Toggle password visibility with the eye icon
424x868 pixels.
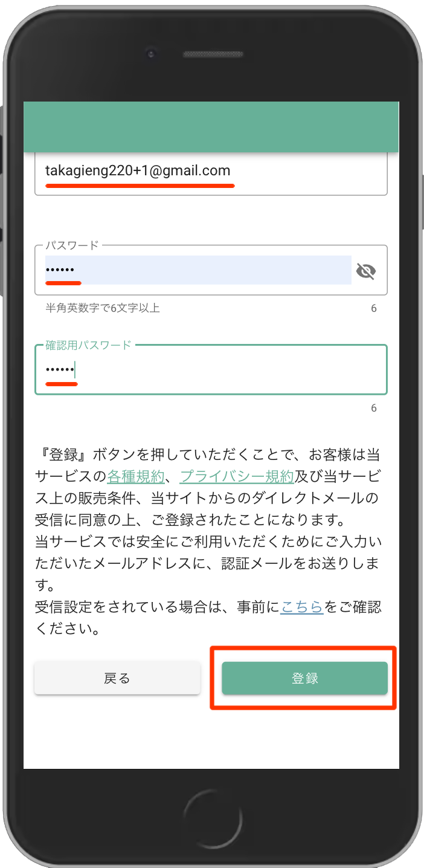click(365, 271)
